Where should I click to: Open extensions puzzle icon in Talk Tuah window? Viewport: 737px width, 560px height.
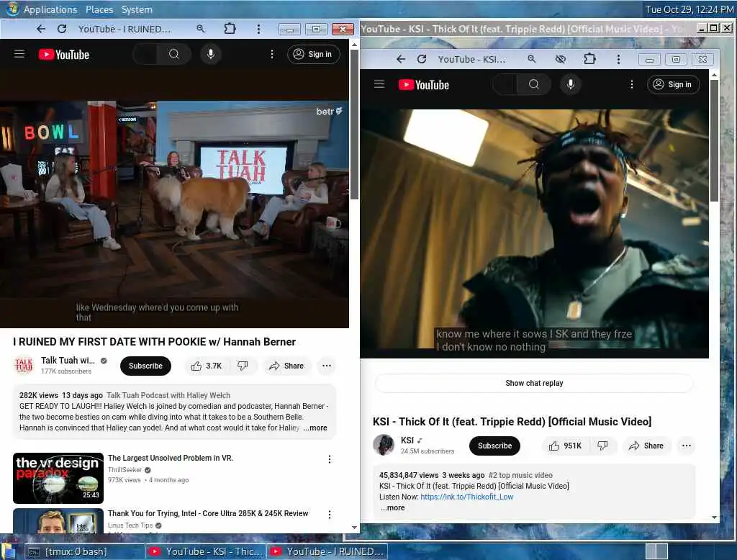pos(230,30)
